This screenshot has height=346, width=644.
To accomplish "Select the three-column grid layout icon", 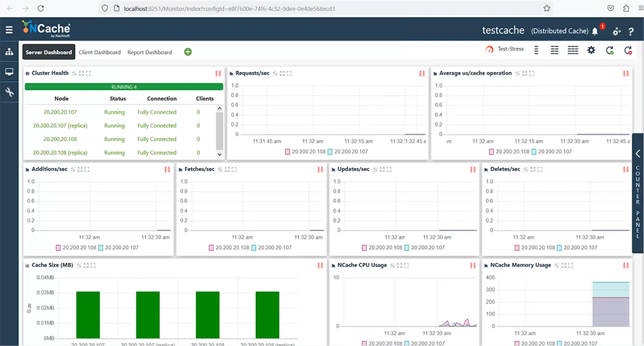I will click(573, 50).
